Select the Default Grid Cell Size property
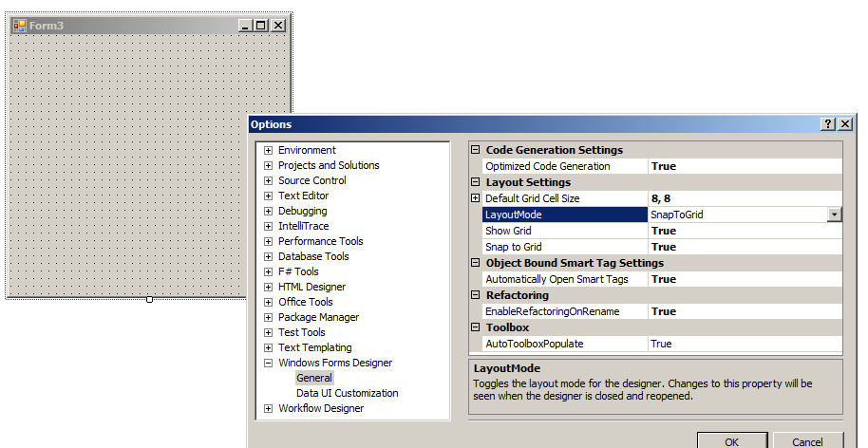The image size is (868, 448). pyautogui.click(x=565, y=198)
